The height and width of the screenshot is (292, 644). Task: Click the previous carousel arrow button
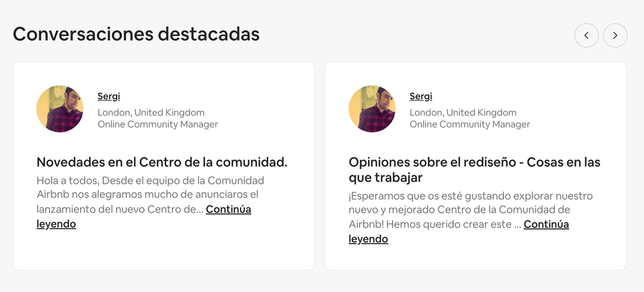(586, 35)
